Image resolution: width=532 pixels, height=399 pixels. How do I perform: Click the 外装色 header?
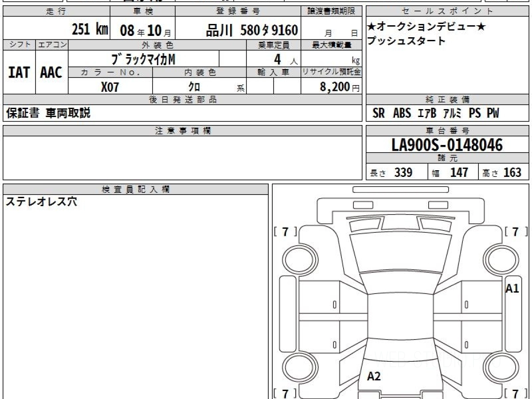[x=157, y=45]
